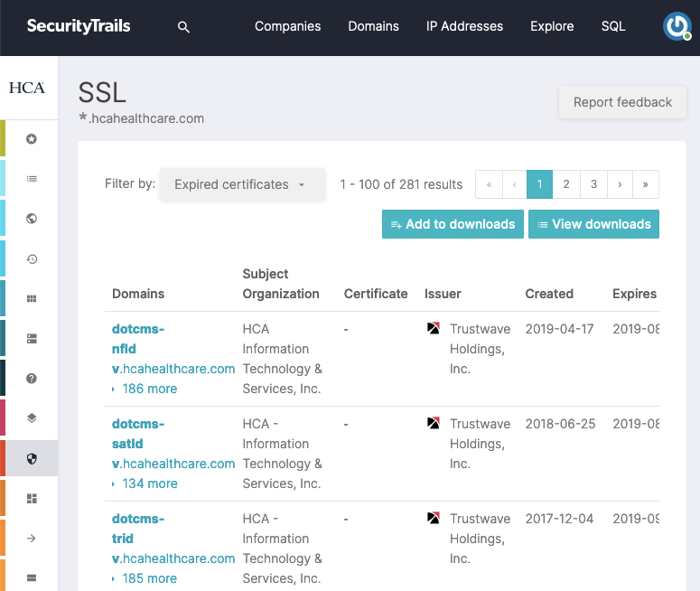Click View downloads
The height and width of the screenshot is (591, 700).
pos(593,224)
